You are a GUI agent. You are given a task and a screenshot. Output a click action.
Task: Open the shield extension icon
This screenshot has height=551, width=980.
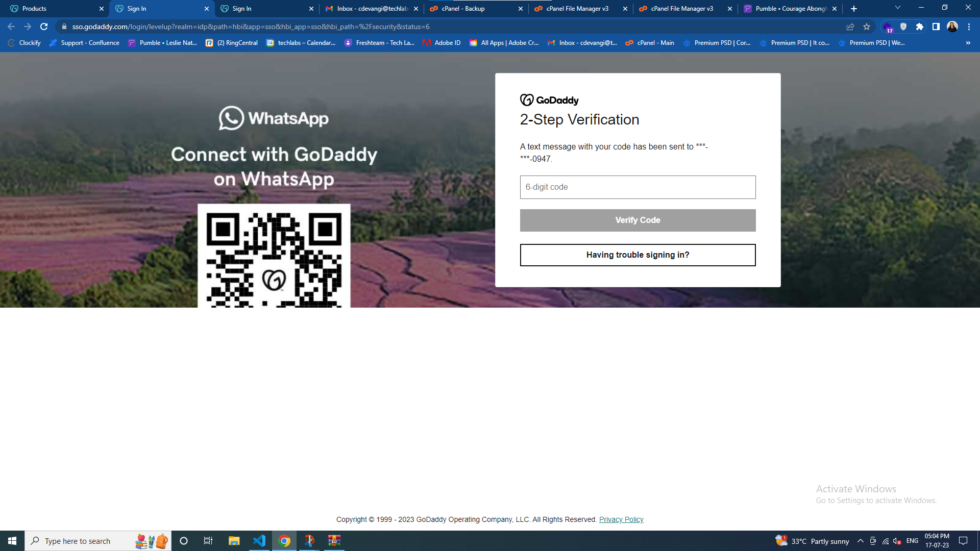point(903,27)
